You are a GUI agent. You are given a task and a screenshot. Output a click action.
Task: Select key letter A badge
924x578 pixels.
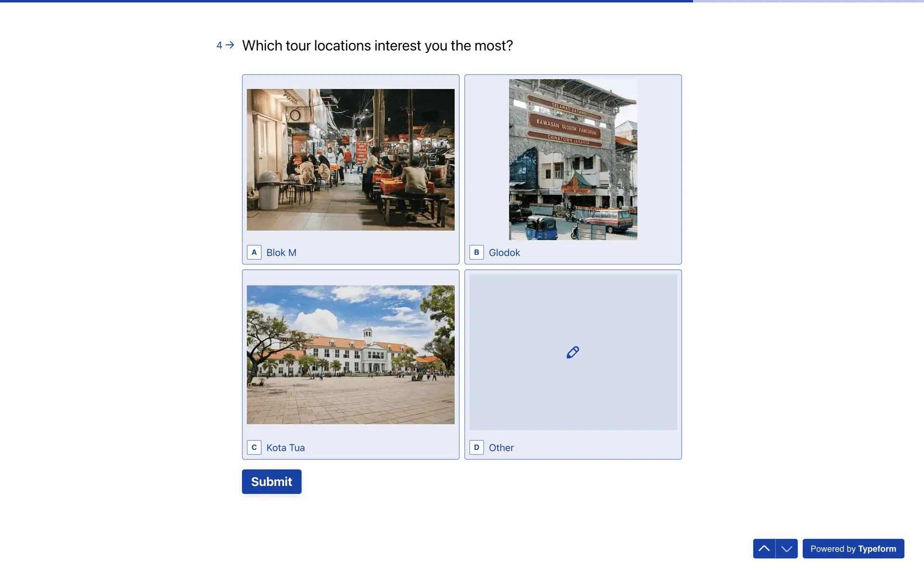(x=254, y=252)
